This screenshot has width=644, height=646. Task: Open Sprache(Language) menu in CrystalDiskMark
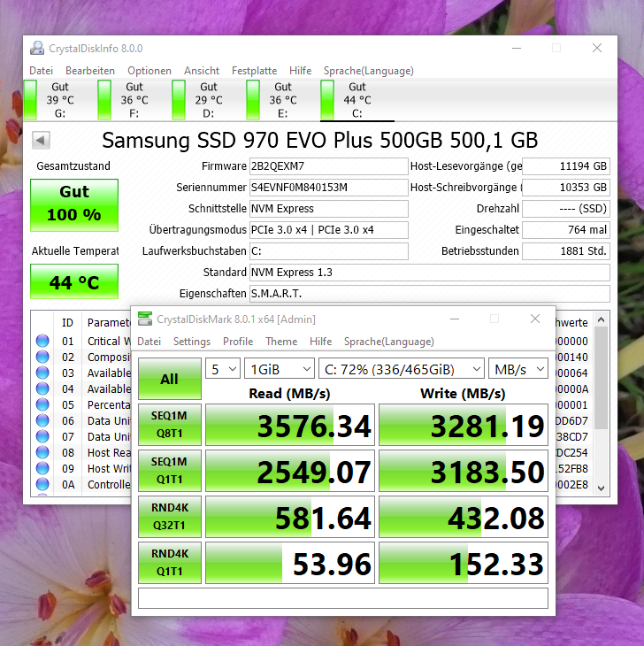click(389, 342)
